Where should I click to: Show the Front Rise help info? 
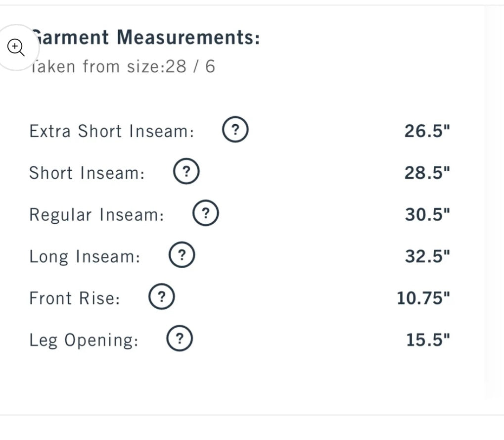pos(161,297)
